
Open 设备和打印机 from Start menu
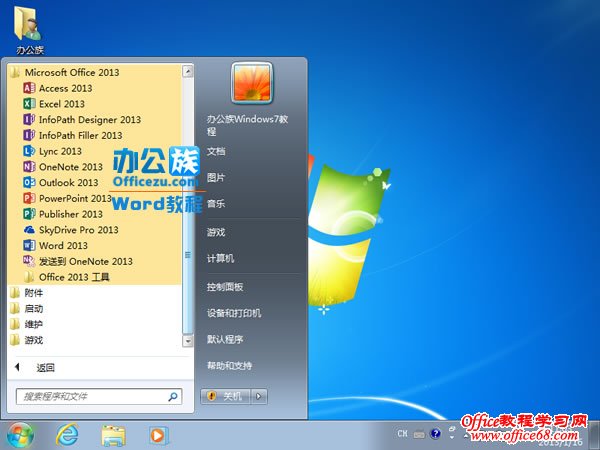pyautogui.click(x=234, y=313)
